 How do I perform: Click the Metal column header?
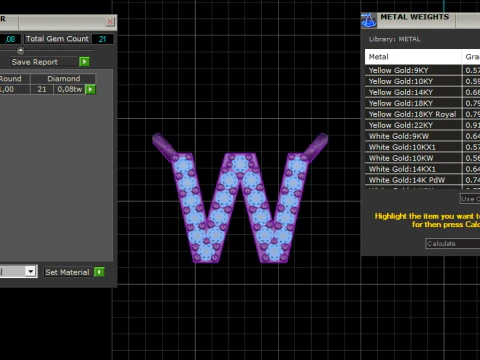413,57
